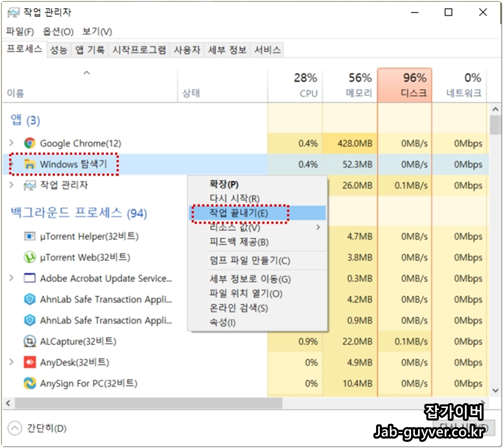Select the 프로세스 tab
This screenshot has height=448, width=503.
(24, 49)
